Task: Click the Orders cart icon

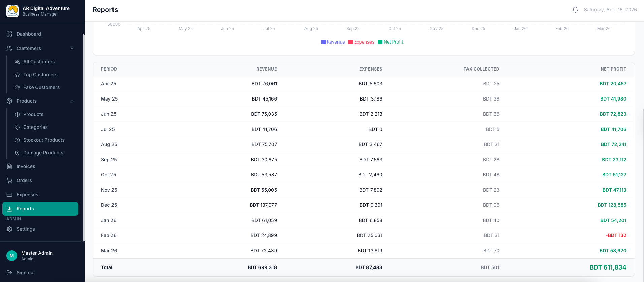Action: tap(9, 180)
